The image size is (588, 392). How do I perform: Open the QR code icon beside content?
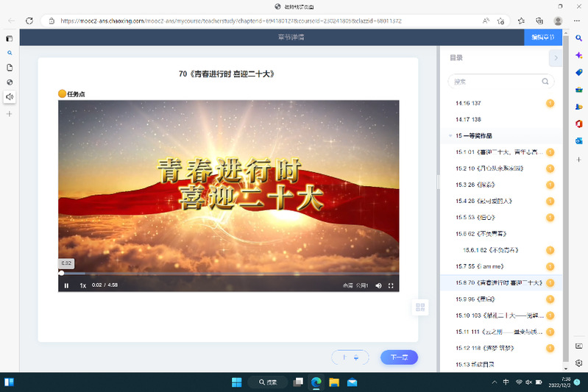pyautogui.click(x=420, y=307)
